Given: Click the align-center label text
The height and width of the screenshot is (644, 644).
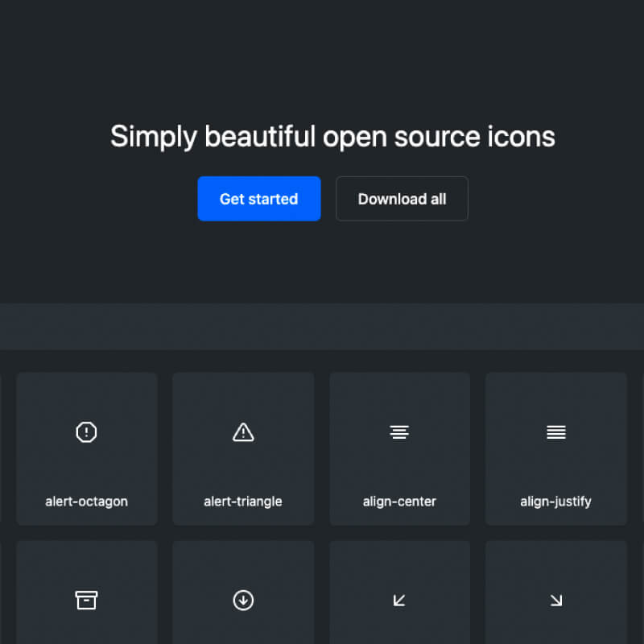Looking at the screenshot, I should 399,502.
